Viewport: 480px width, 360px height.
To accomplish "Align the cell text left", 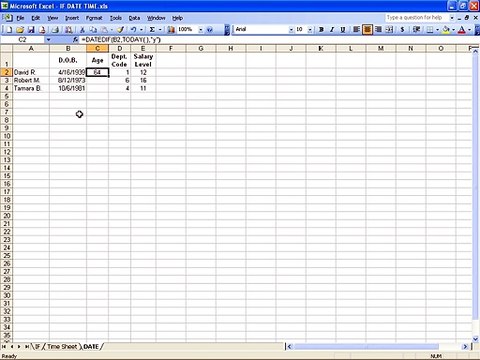I will coord(356,30).
